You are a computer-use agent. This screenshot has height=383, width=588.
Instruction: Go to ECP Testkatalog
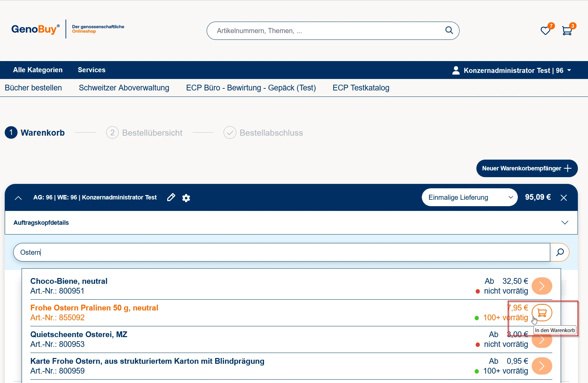pos(361,88)
